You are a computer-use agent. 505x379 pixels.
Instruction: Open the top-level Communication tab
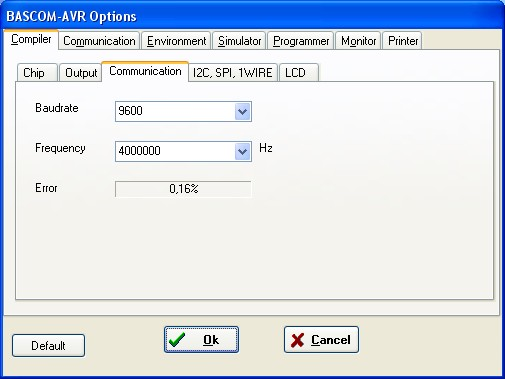99,41
